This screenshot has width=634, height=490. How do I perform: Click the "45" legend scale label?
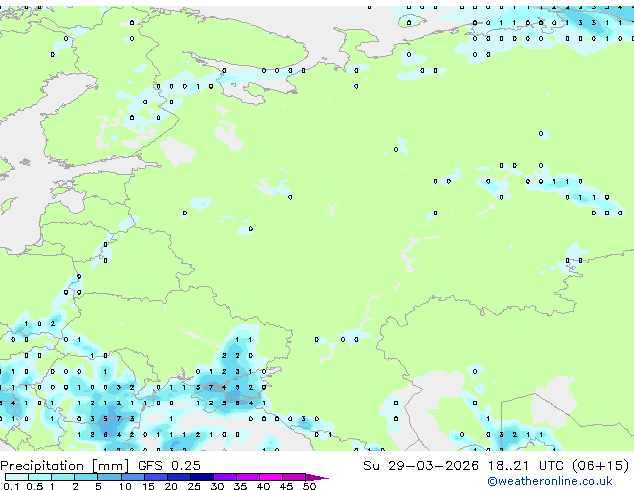pos(286,486)
